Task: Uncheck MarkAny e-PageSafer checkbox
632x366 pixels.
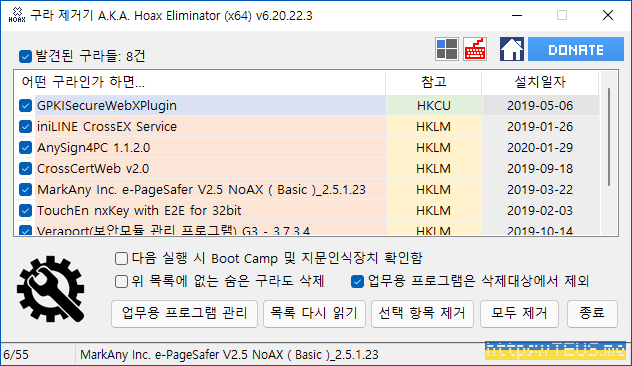Action: (x=25, y=189)
